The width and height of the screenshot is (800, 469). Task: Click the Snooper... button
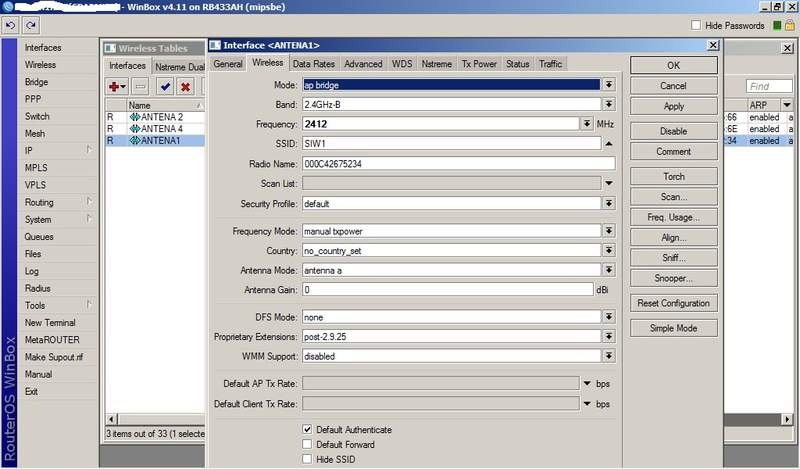click(x=673, y=278)
